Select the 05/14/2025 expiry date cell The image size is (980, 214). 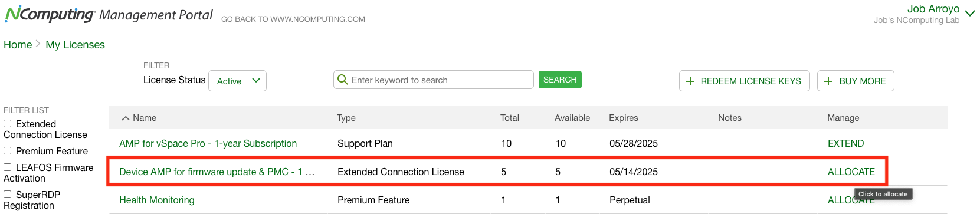tap(634, 172)
